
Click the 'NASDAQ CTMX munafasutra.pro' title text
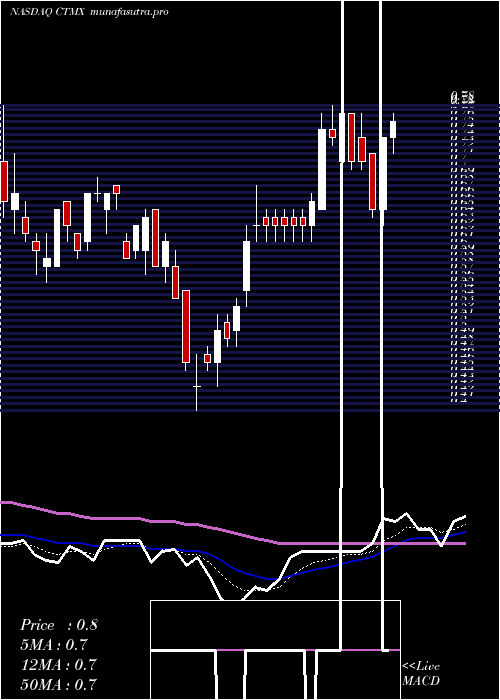[89, 12]
